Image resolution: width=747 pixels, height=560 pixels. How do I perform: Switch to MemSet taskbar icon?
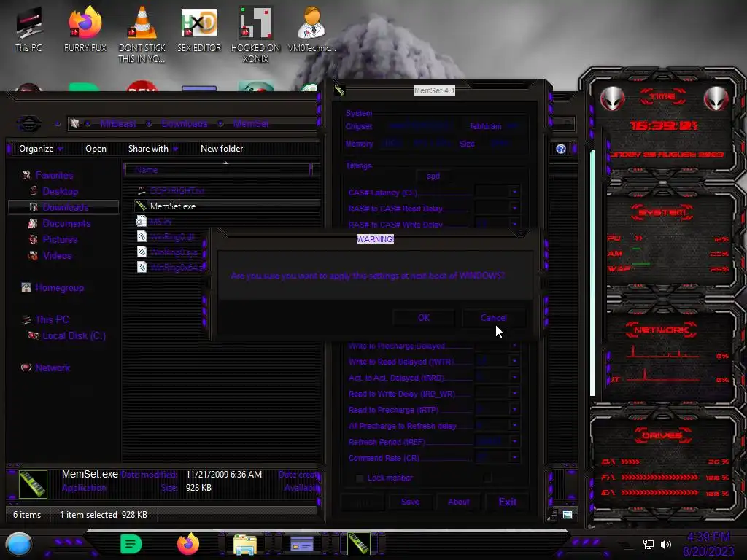(359, 544)
